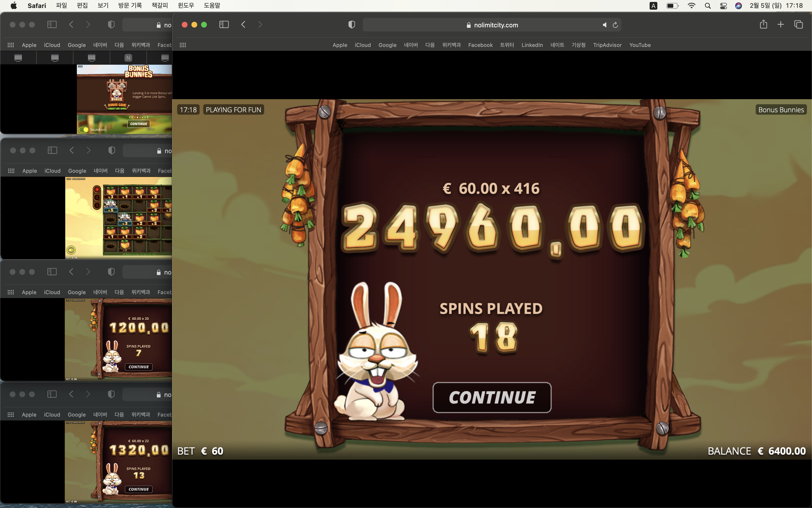The width and height of the screenshot is (812, 508).
Task: Open the TripAdvisor favorite
Action: (607, 45)
